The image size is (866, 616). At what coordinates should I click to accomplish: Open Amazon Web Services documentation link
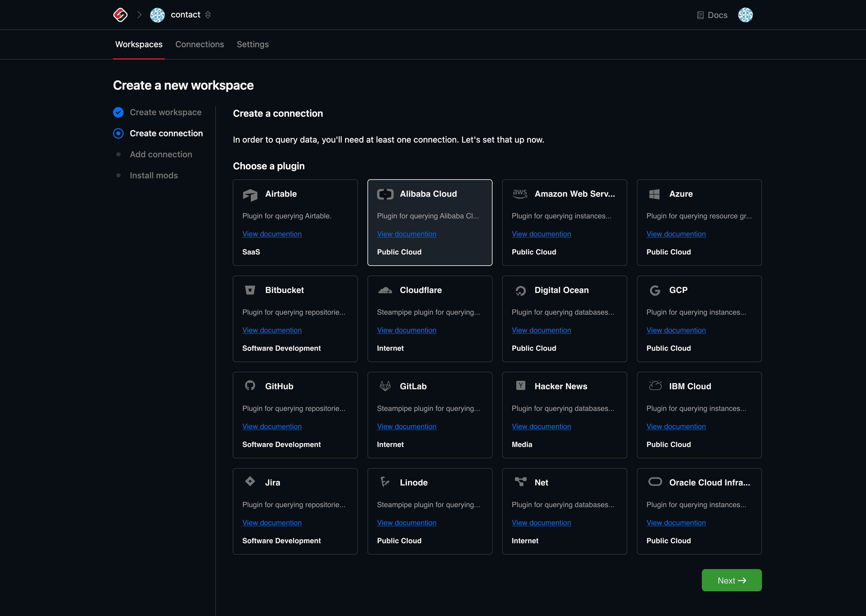point(541,234)
